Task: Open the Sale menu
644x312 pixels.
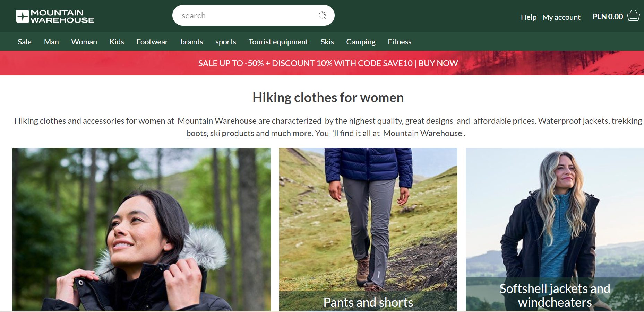Action: tap(25, 42)
